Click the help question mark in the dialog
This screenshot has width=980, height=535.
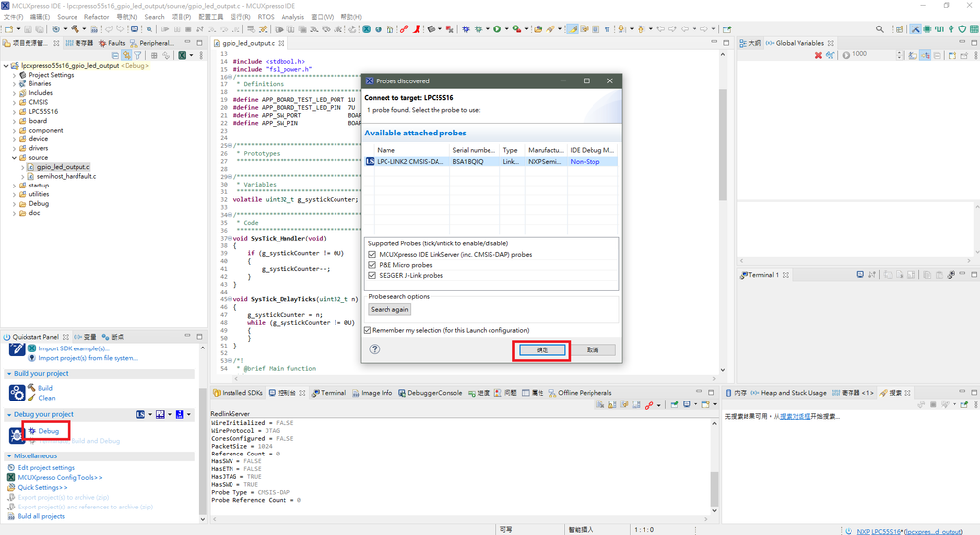(x=375, y=349)
